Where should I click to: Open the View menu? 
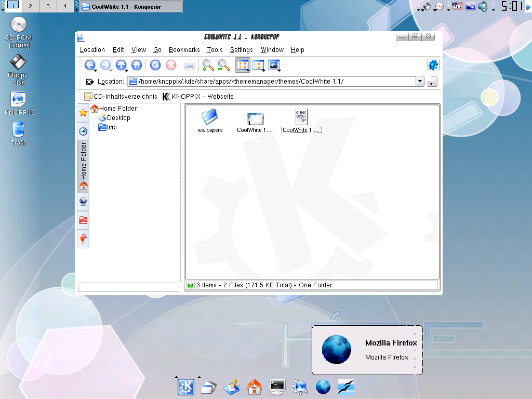[139, 50]
